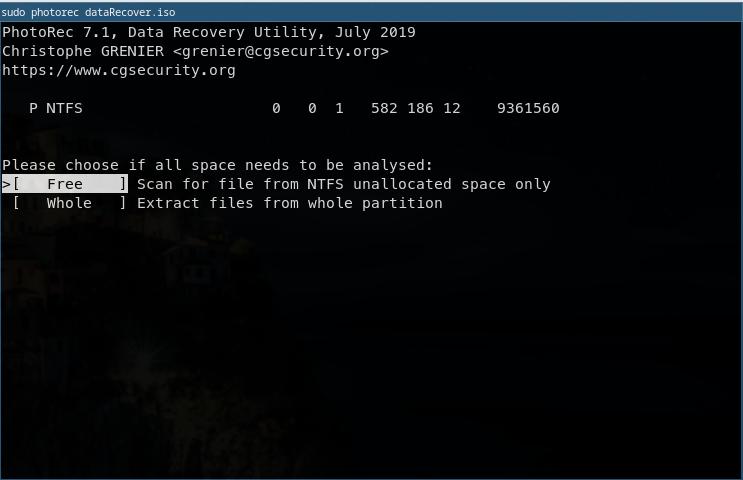Click the 0 0 1 start CHS values

308,108
